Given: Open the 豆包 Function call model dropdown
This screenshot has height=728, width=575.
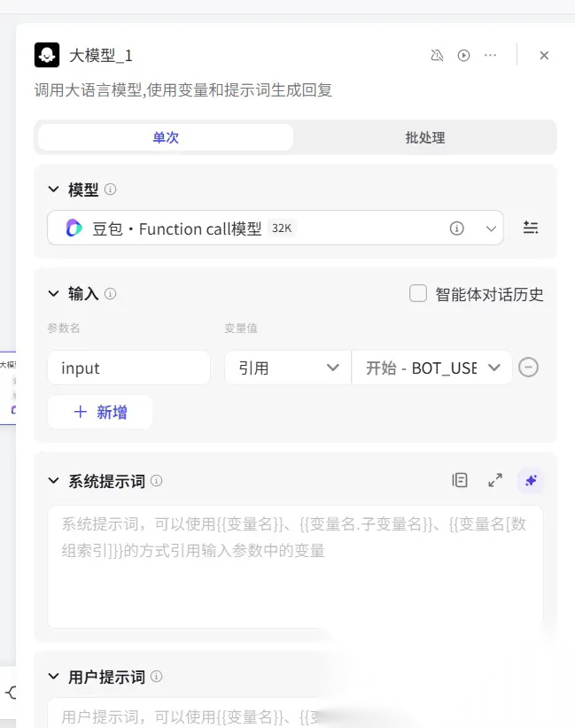Looking at the screenshot, I should [x=275, y=228].
